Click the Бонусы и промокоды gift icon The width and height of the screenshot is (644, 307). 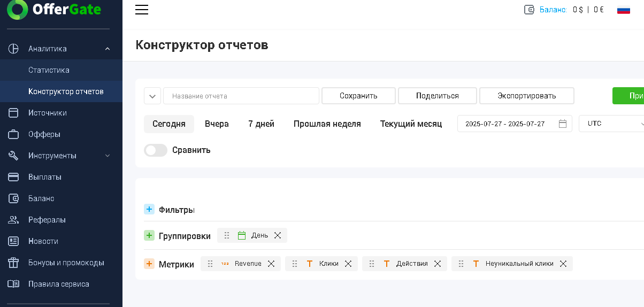13,263
